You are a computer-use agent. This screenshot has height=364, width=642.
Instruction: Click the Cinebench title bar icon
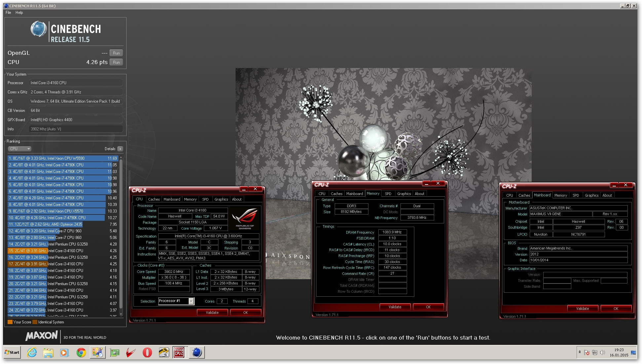click(6, 6)
